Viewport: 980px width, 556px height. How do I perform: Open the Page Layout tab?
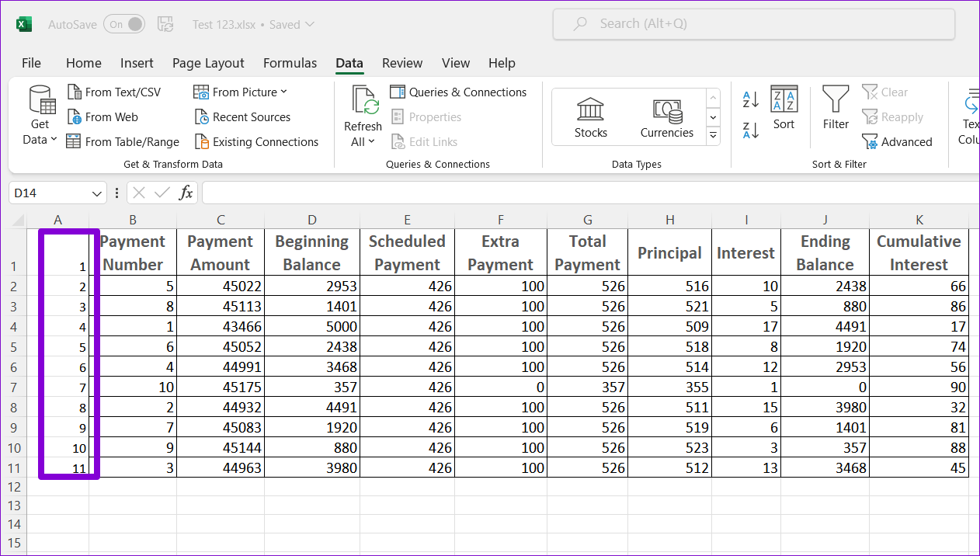pyautogui.click(x=208, y=63)
